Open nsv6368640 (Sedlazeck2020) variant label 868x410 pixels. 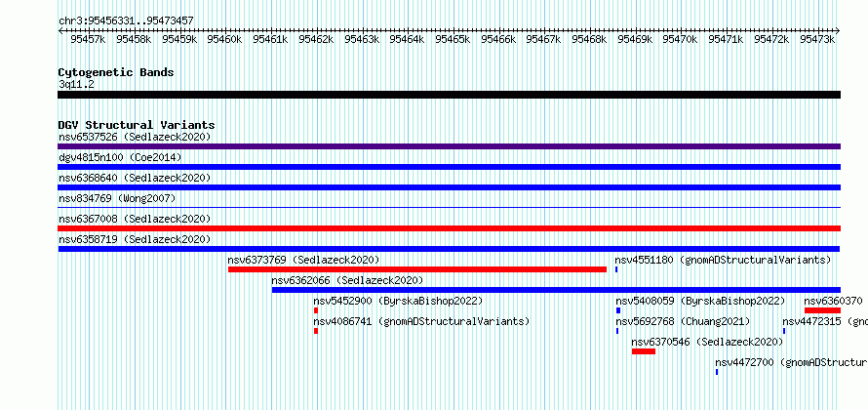click(135, 178)
